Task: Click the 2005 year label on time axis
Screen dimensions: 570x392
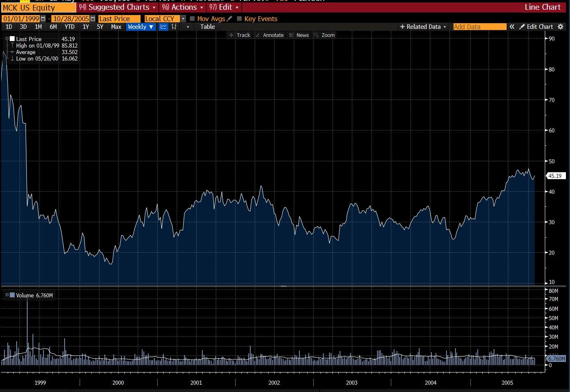Action: [507, 383]
